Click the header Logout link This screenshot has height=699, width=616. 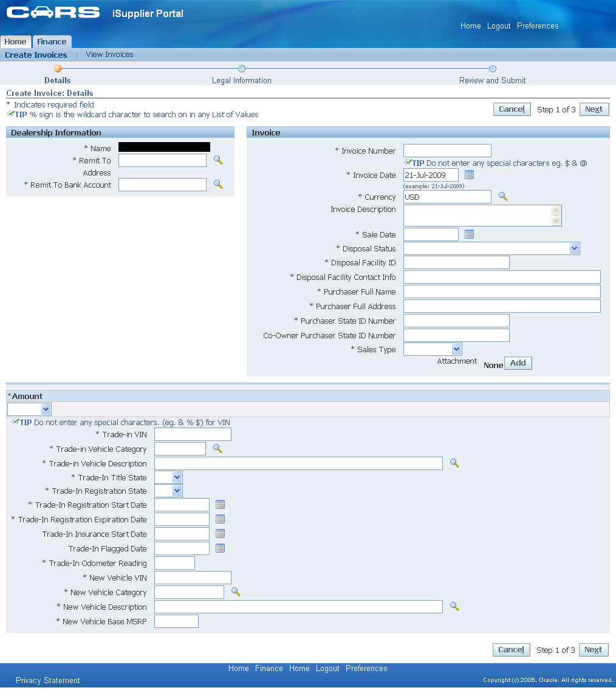[499, 26]
